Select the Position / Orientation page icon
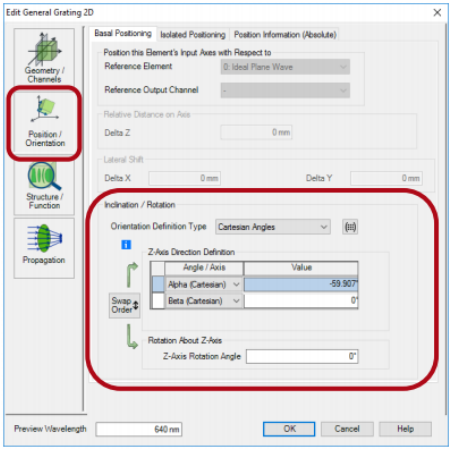Screen dimensions: 452x451 44,122
